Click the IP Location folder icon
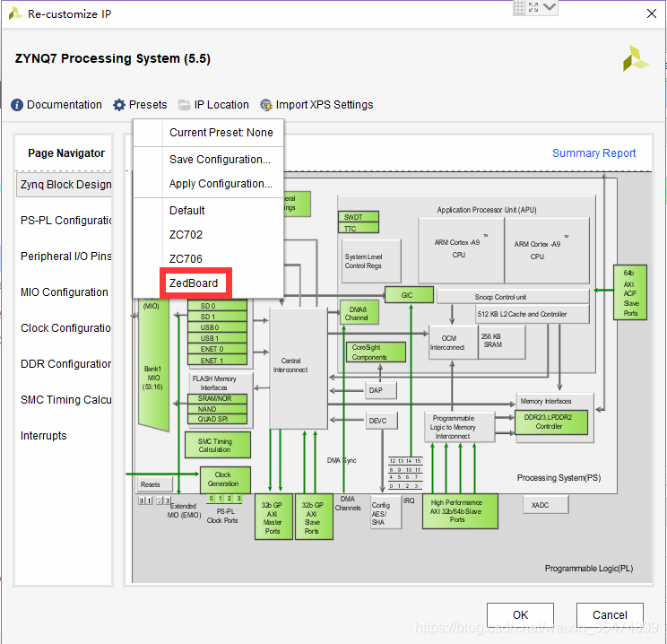 tap(184, 105)
